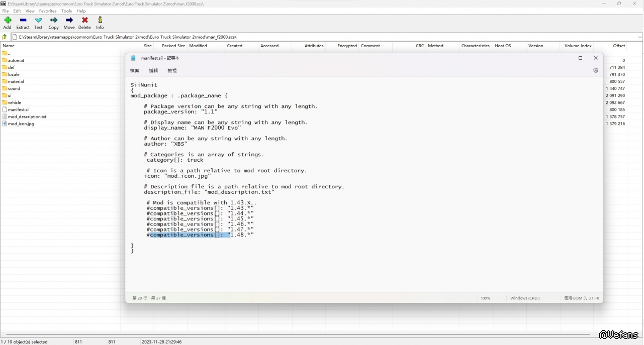Open the Edit menu in 7-Zip
644x345 pixels.
[x=17, y=11]
